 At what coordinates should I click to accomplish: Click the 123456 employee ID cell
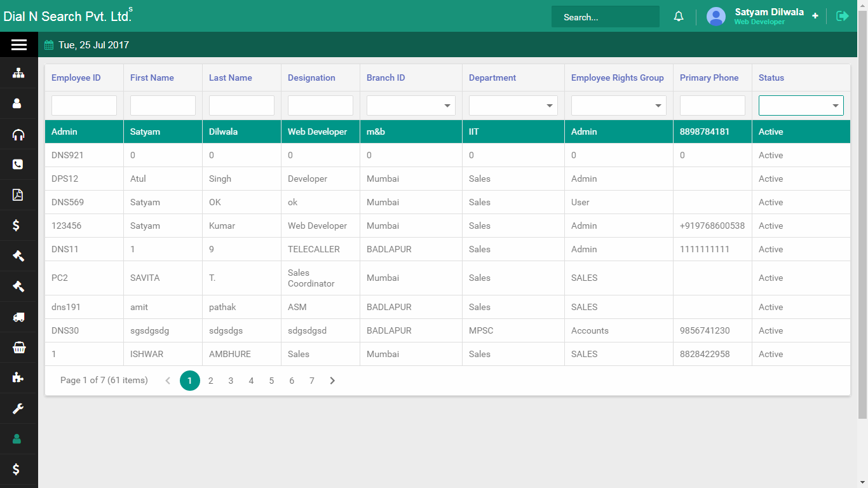tap(84, 226)
